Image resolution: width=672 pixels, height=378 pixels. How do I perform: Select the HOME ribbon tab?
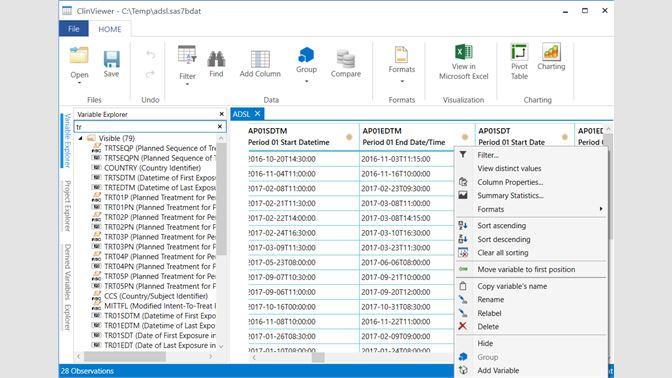pyautogui.click(x=110, y=29)
